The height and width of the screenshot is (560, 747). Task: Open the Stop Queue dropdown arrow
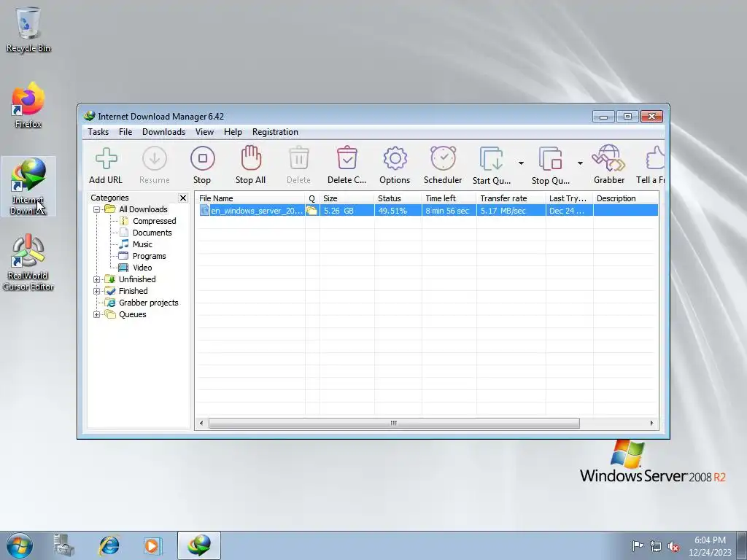(x=580, y=163)
